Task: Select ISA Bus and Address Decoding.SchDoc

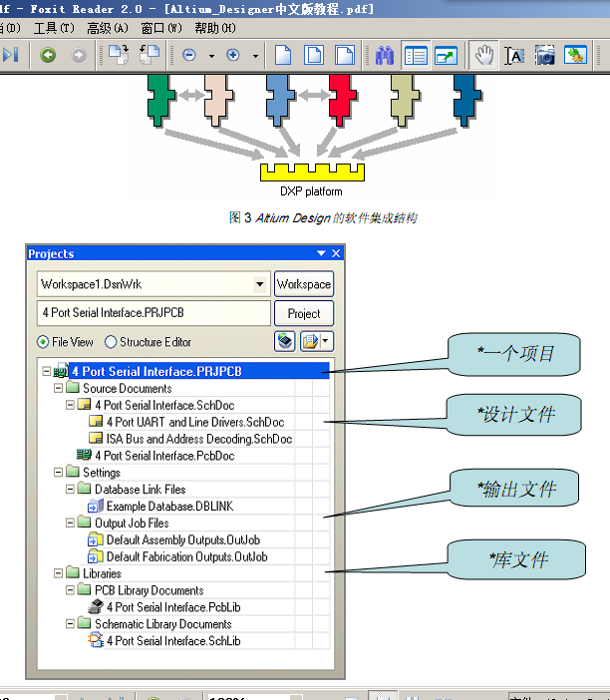Action: (x=199, y=439)
